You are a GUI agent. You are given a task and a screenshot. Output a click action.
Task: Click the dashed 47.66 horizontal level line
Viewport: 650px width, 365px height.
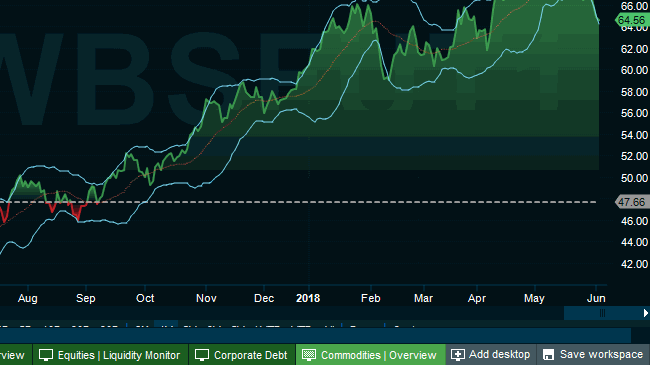click(298, 202)
